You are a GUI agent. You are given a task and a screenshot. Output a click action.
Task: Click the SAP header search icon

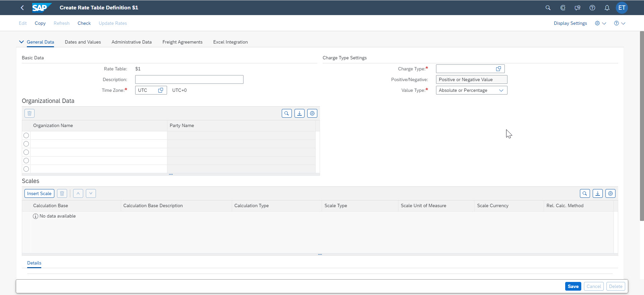[x=548, y=8]
